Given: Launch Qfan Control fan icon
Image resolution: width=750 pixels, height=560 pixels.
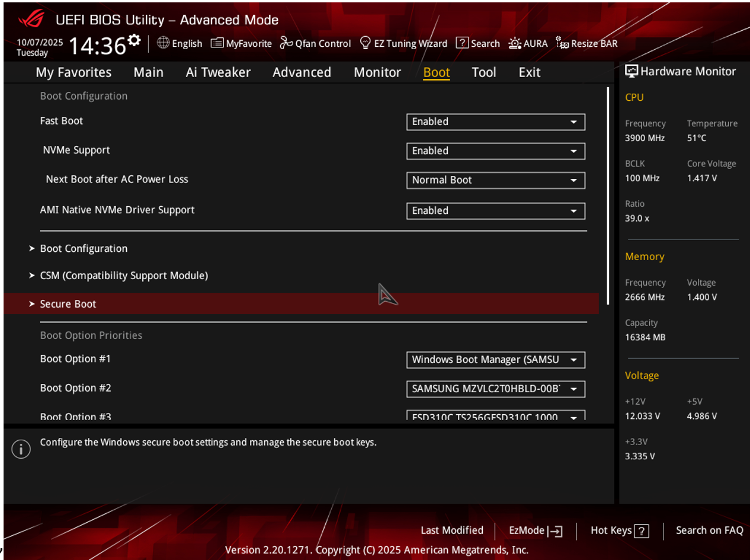Looking at the screenshot, I should pyautogui.click(x=286, y=43).
